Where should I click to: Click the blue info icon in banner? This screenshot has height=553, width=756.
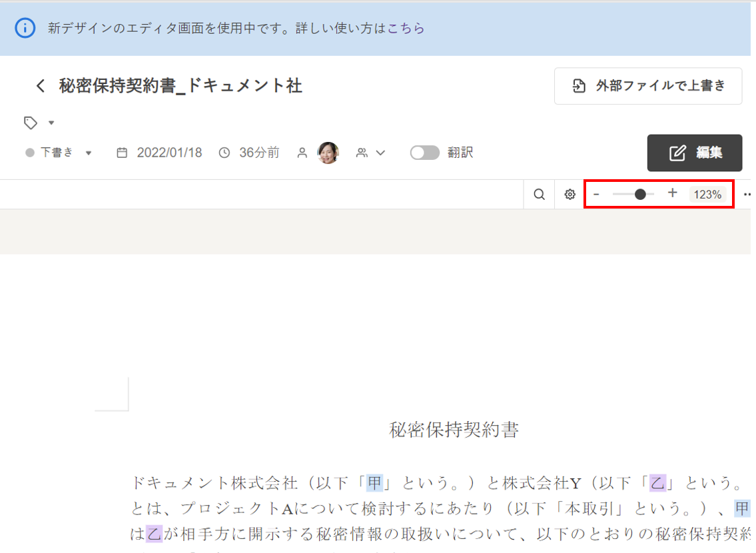point(25,28)
